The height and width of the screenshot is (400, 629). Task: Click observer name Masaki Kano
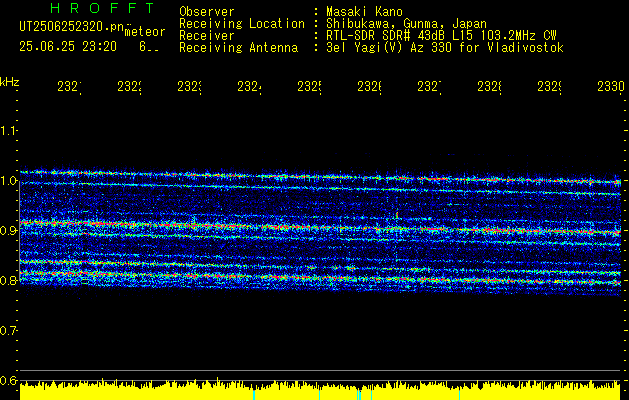click(364, 11)
